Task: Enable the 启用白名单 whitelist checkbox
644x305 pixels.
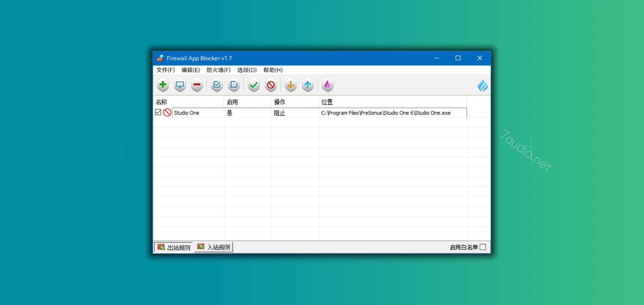Action: 483,247
